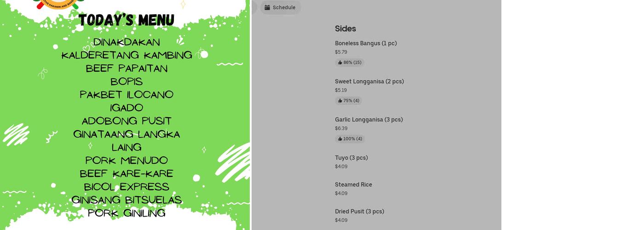Open Sweet Longganisa (2 pcs) item

coord(369,81)
